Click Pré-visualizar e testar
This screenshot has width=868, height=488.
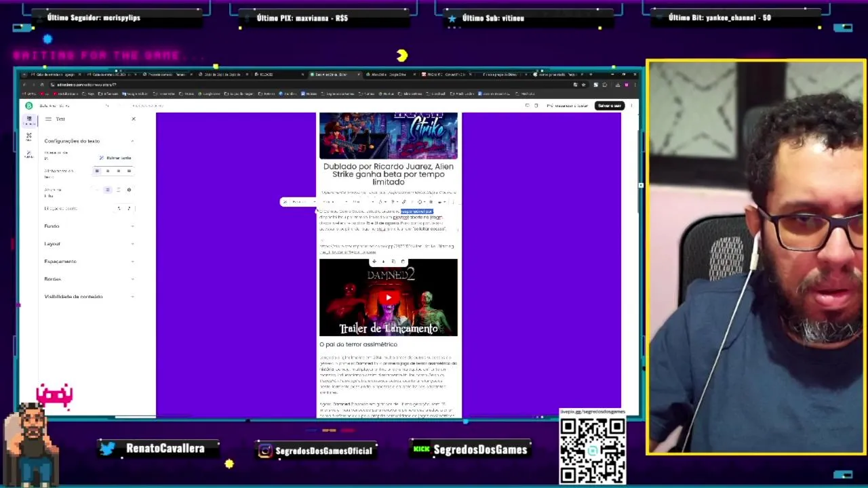point(567,106)
